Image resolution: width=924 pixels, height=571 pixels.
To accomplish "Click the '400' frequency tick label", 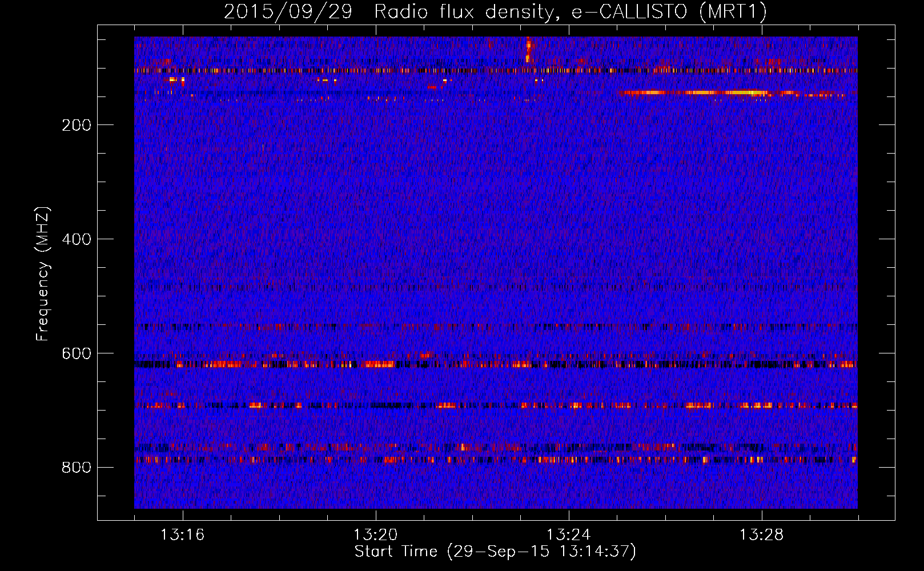I will pyautogui.click(x=77, y=239).
